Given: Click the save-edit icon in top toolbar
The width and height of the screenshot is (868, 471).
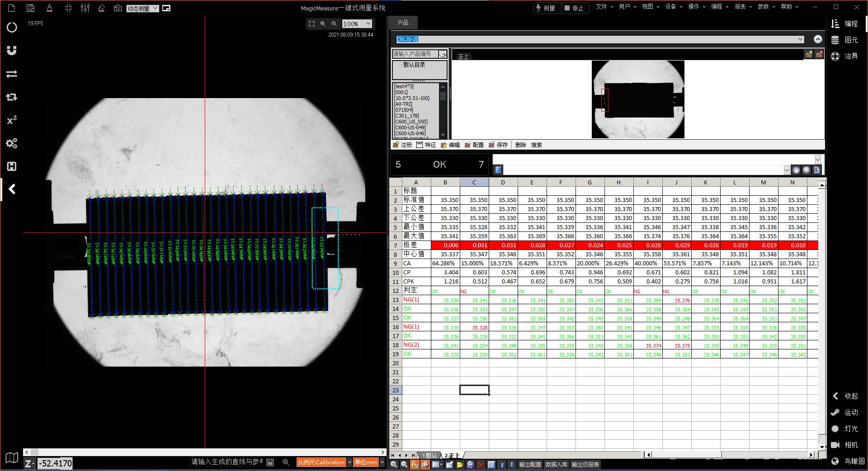Looking at the screenshot, I should pyautogui.click(x=30, y=8).
